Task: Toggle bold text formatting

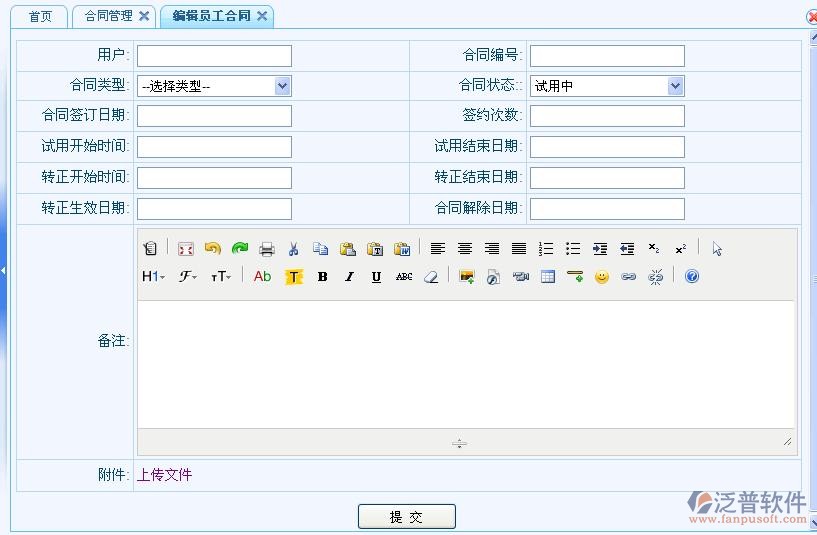Action: click(x=322, y=277)
